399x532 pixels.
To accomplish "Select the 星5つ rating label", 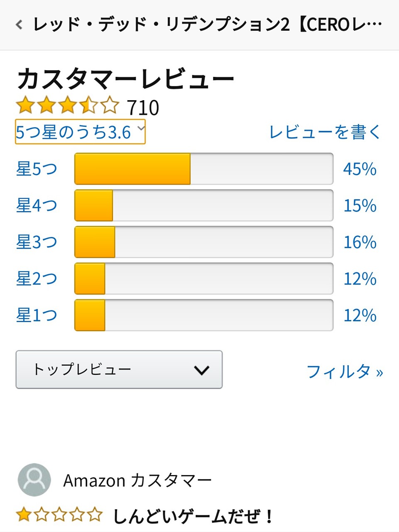I will [37, 169].
